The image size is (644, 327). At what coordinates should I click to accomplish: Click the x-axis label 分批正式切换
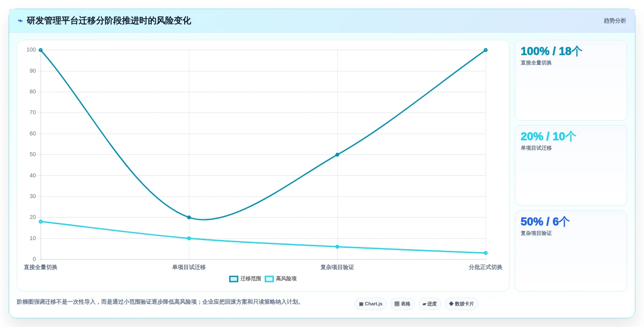pos(486,267)
